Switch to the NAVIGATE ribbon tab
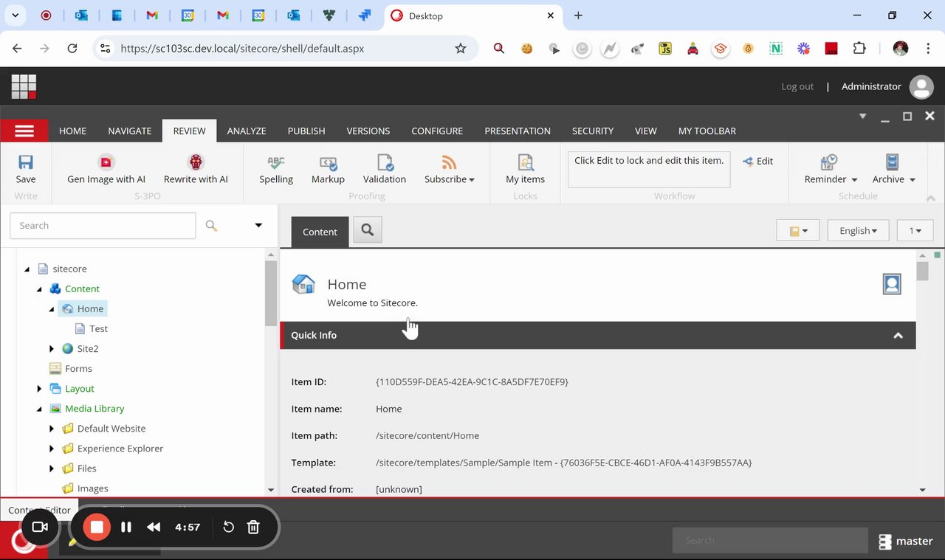Viewport: 945px width, 560px height. coord(130,131)
